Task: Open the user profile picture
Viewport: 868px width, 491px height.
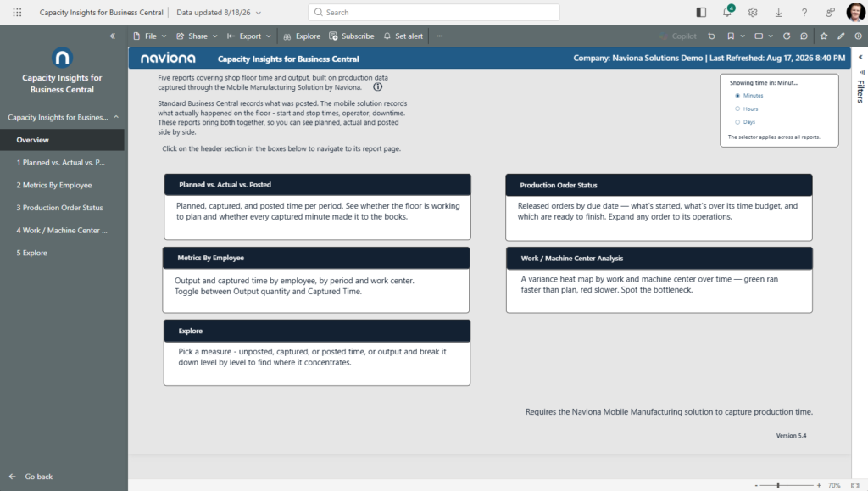Action: point(856,12)
